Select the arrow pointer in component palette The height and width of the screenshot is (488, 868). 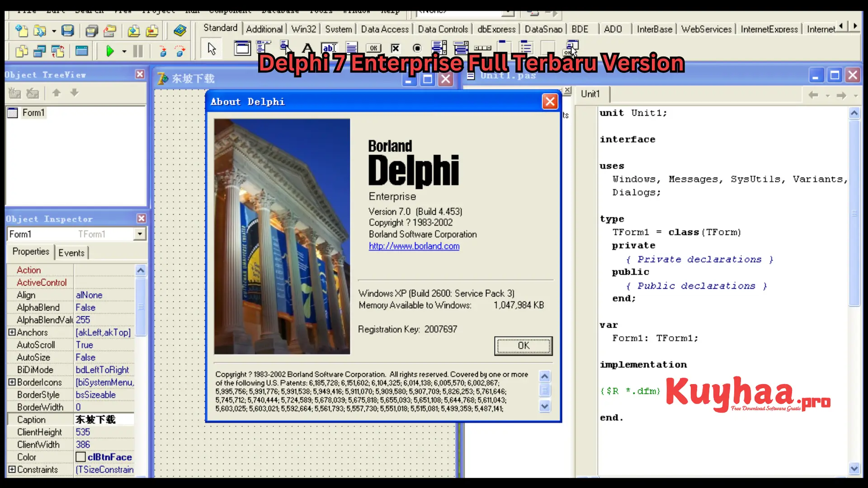(x=212, y=48)
